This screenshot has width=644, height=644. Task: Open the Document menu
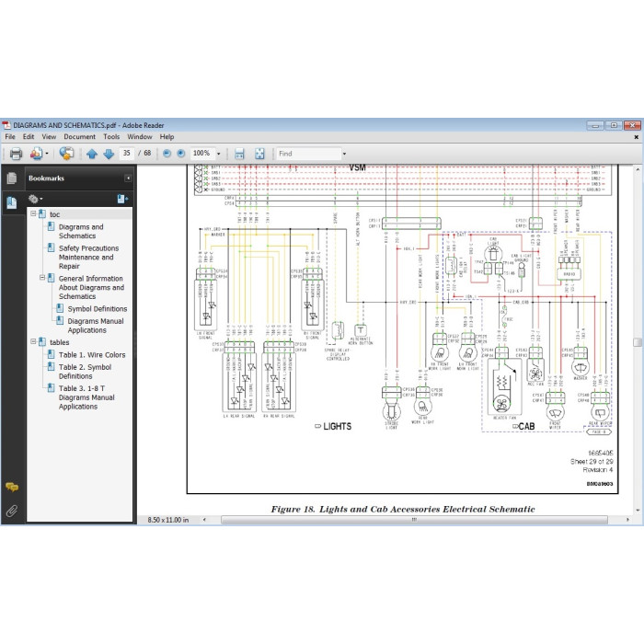pos(79,137)
